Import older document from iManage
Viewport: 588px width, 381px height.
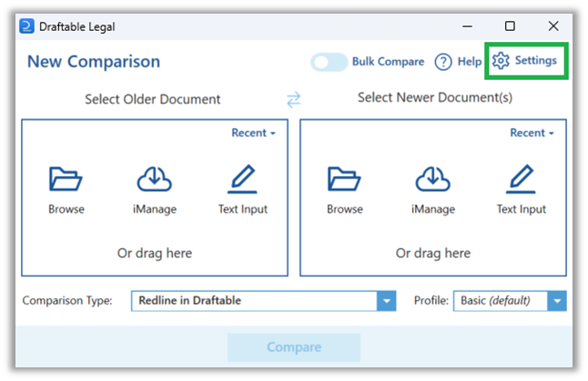(155, 191)
